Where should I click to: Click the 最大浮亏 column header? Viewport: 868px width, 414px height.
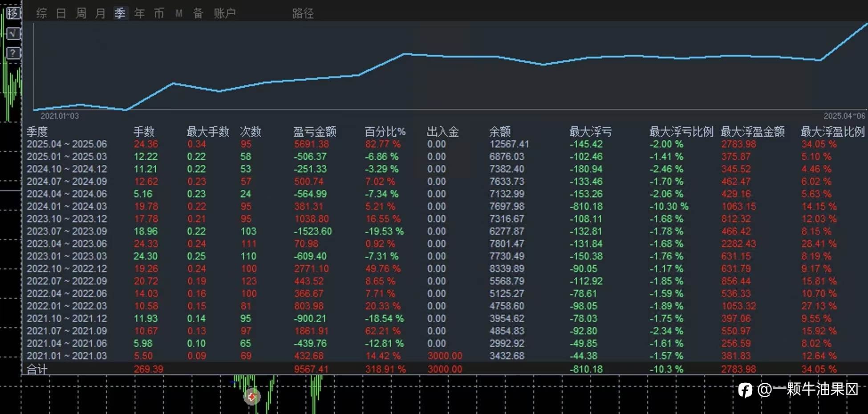[x=591, y=131]
